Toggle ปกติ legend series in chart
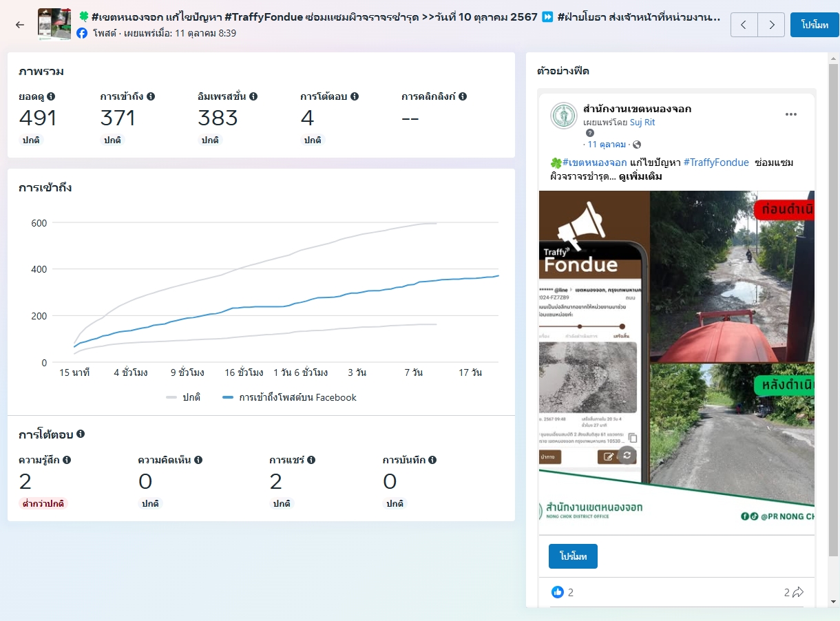 tap(184, 397)
